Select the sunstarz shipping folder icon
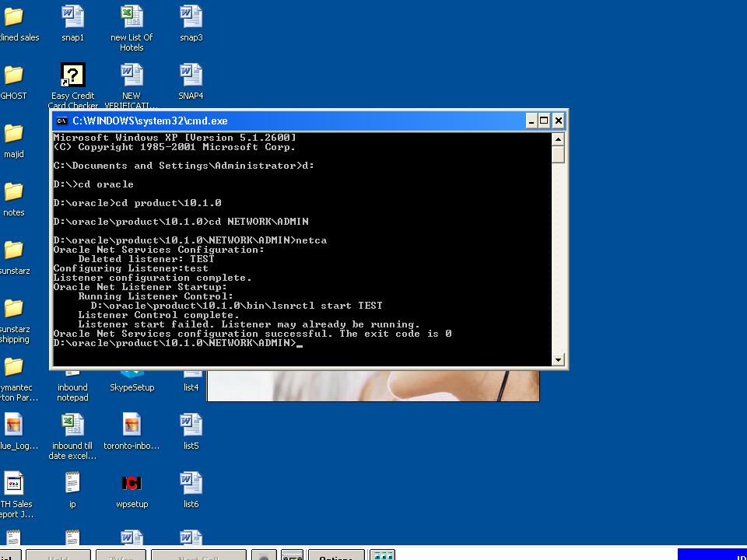Screen dimensions: 747x560 click(13, 309)
